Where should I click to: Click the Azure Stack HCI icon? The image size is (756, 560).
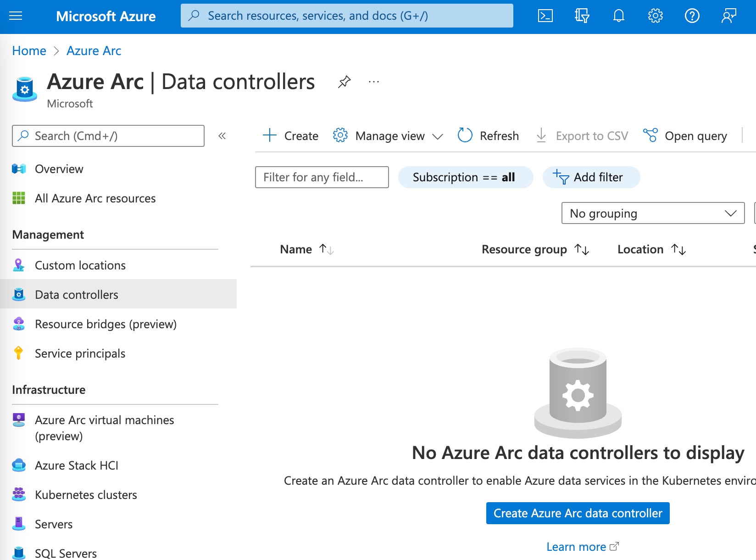click(19, 465)
